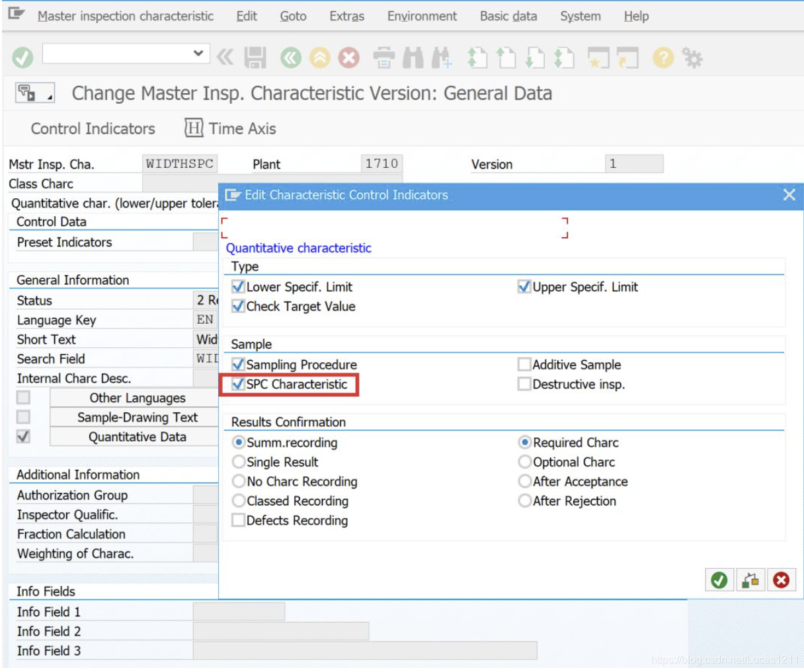
Task: Click the Time Axis button
Action: tap(230, 129)
